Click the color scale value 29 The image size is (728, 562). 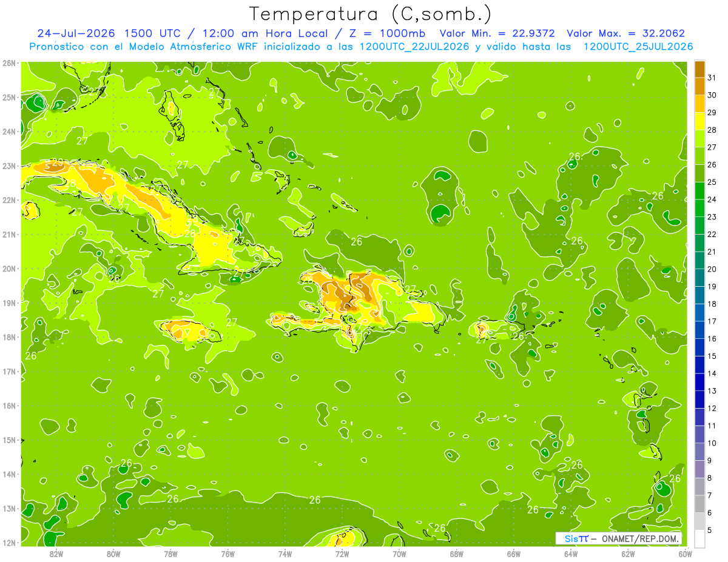click(712, 113)
